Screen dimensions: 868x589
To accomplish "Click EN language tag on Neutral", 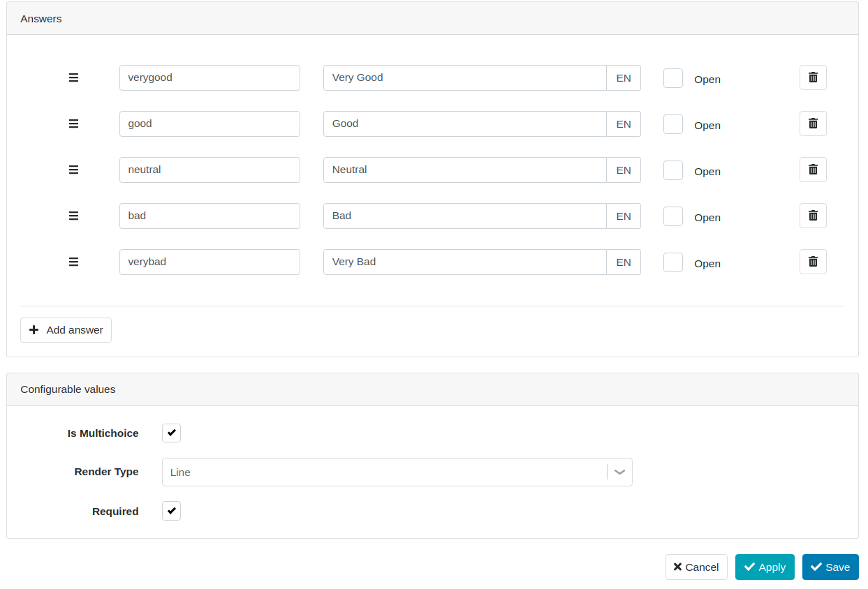I will [x=624, y=170].
